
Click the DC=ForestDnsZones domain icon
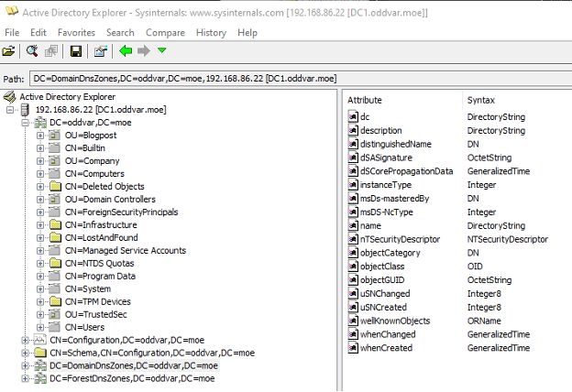click(x=40, y=378)
